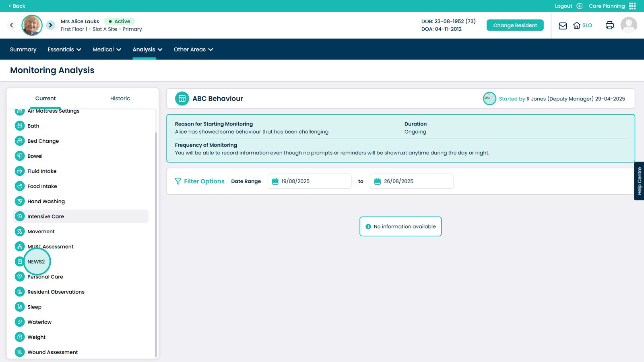Click the Bowel monitoring icon
The height and width of the screenshot is (362, 644).
(20, 156)
